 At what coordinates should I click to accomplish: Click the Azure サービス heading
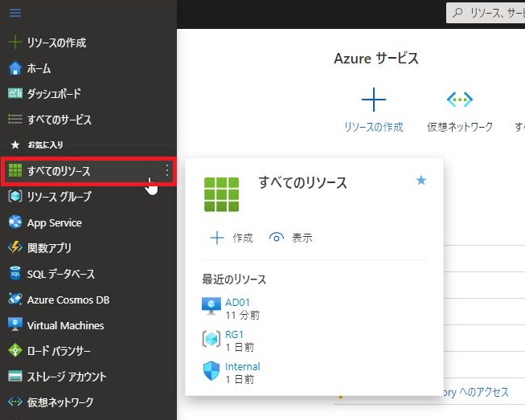coord(376,59)
